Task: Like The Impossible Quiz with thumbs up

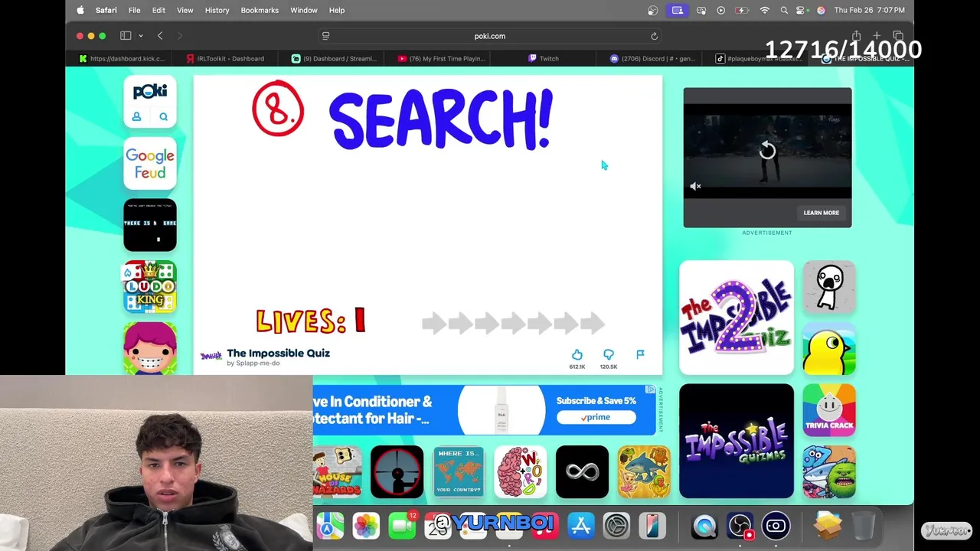Action: tap(577, 354)
